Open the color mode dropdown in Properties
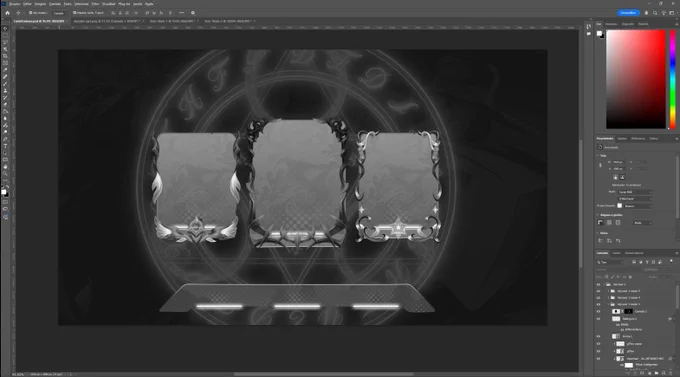 pos(635,192)
